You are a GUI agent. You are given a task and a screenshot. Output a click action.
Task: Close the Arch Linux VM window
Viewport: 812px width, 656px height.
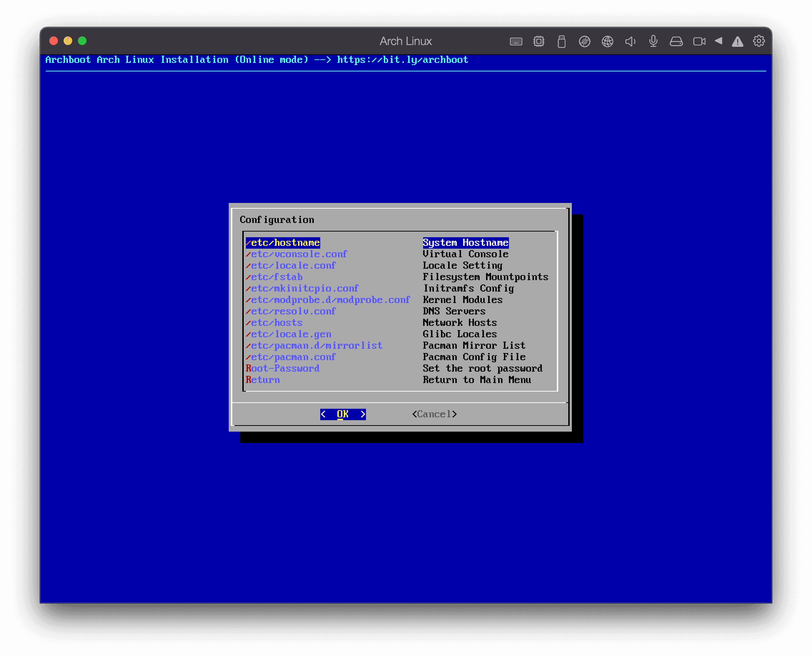(54, 41)
